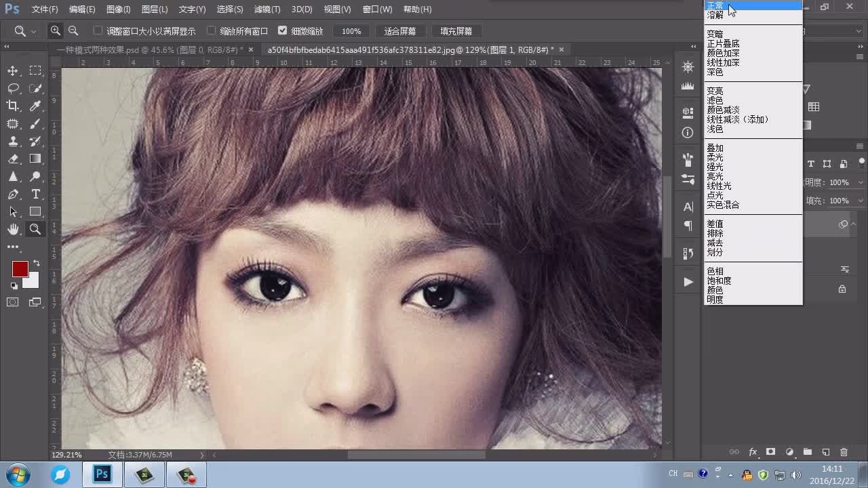This screenshot has height=488, width=868.
Task: Choose 正片叠底 blend mode
Action: point(724,43)
